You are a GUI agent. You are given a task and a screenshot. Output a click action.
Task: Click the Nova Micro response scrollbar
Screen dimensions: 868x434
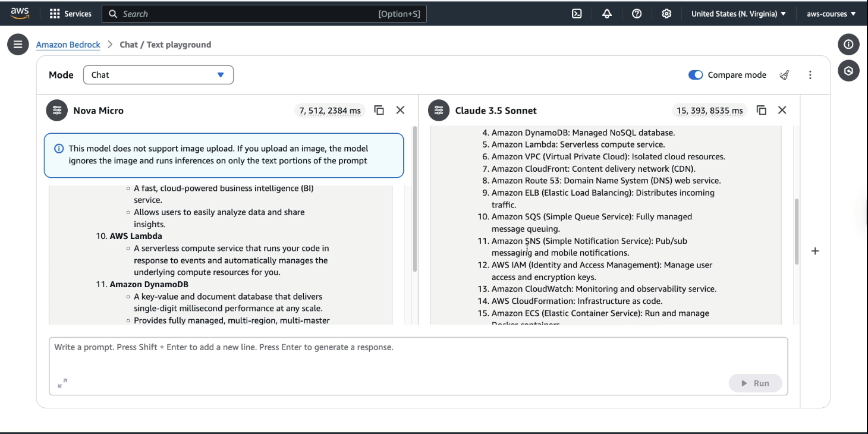(x=414, y=199)
